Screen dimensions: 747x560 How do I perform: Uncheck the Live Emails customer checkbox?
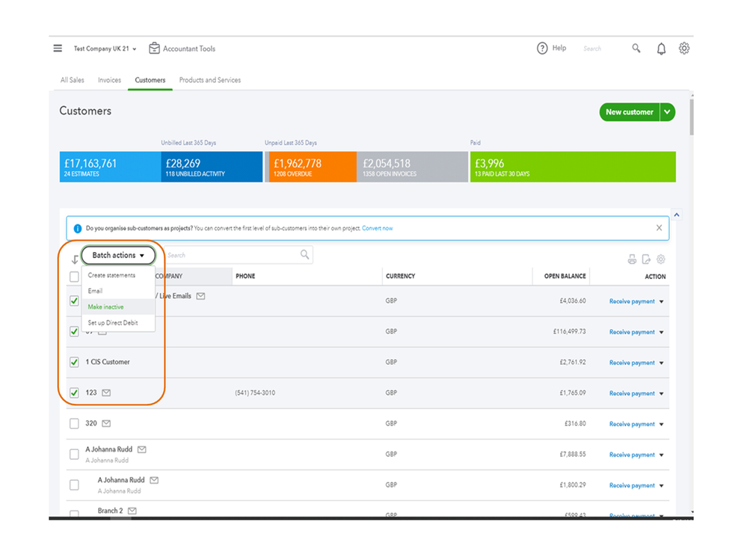click(74, 301)
